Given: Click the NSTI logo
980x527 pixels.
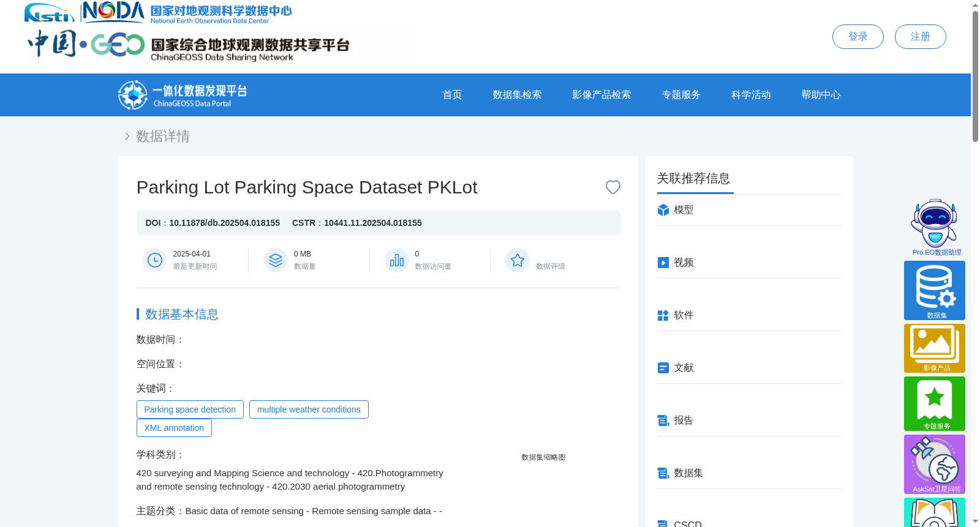Looking at the screenshot, I should pyautogui.click(x=50, y=12).
